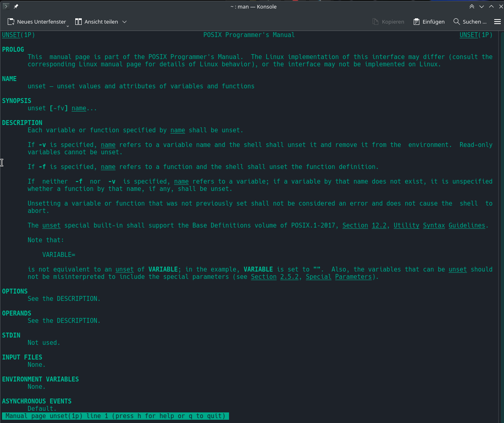Viewport: 504px width, 423px height.
Task: Click the paste clipboard icon
Action: 417,22
